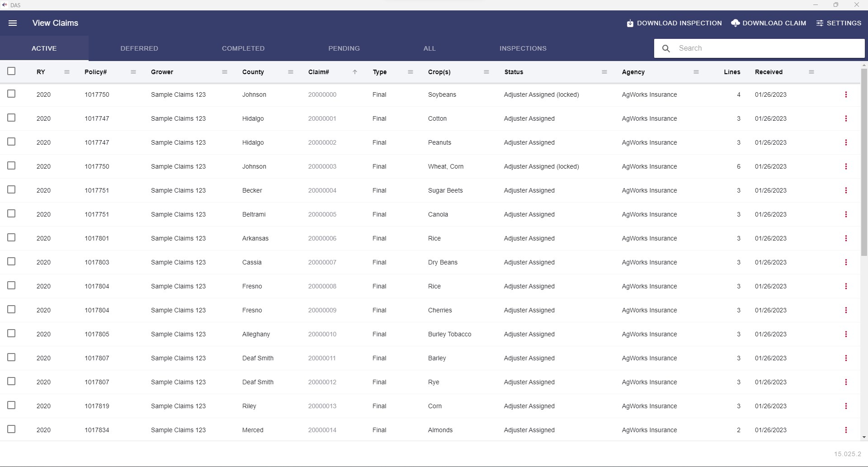The width and height of the screenshot is (868, 467).
Task: Open the Grower column menu
Action: 225,72
